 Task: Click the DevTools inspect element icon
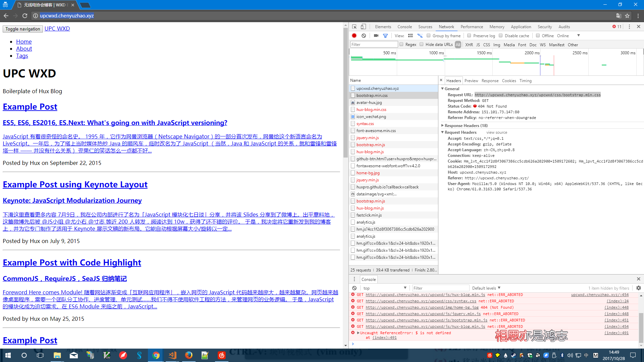(354, 27)
